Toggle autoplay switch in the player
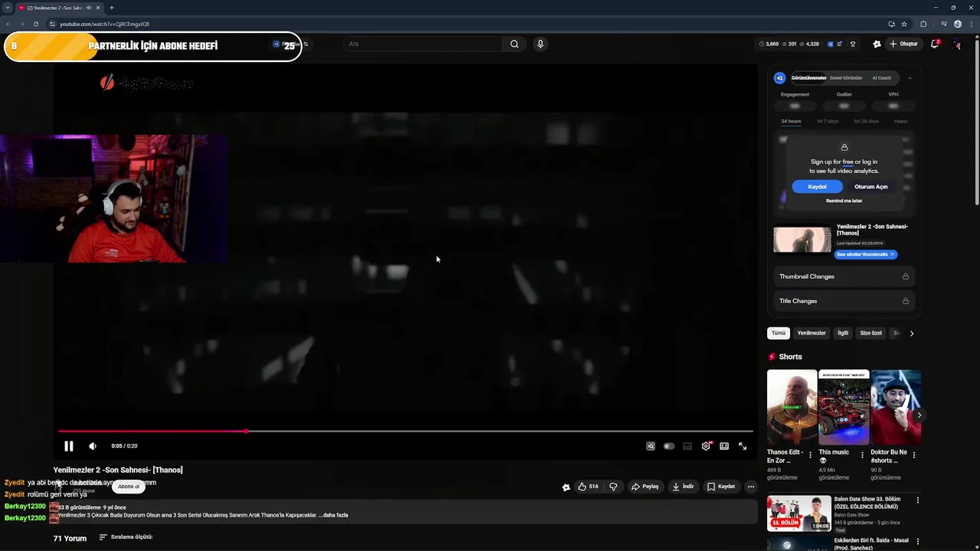This screenshot has height=551, width=980. (x=669, y=446)
